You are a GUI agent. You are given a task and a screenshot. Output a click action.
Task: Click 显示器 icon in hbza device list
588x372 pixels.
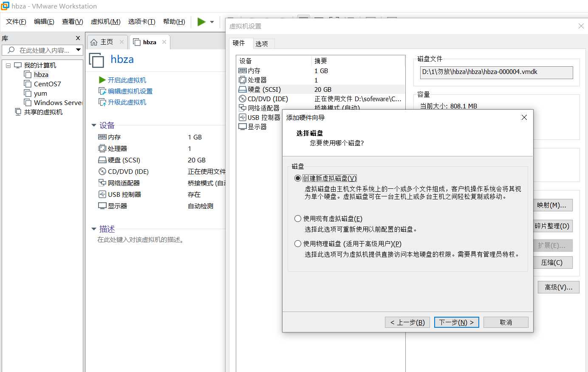click(102, 206)
